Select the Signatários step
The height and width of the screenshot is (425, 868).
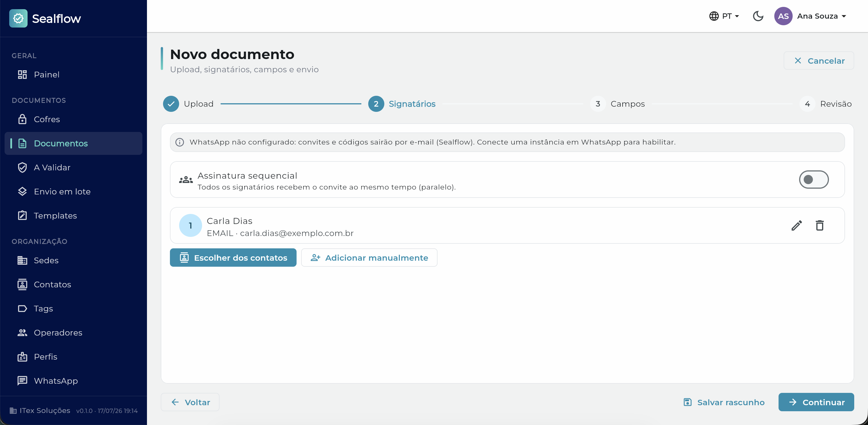point(402,104)
